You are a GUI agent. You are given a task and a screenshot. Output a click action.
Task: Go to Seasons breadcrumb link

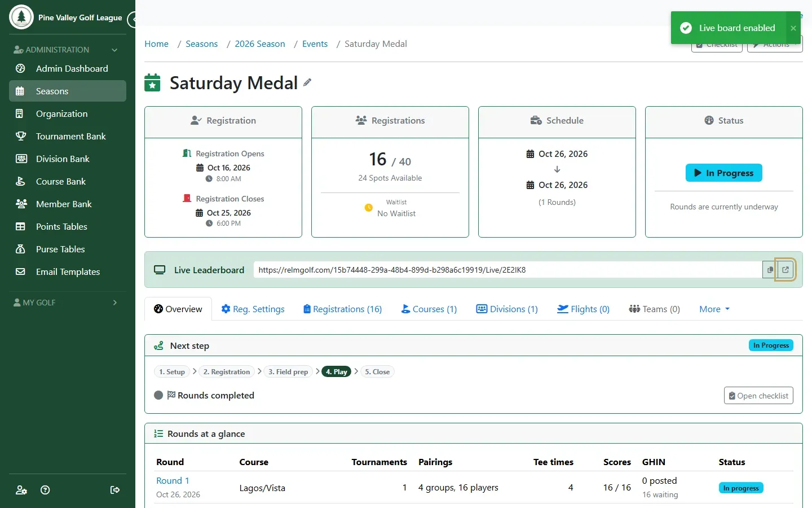(201, 44)
